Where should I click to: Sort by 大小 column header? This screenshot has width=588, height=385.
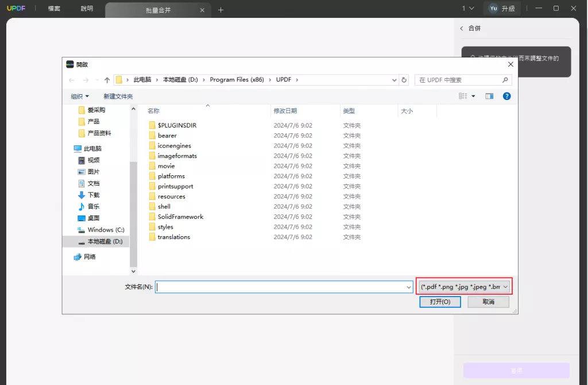click(x=407, y=111)
